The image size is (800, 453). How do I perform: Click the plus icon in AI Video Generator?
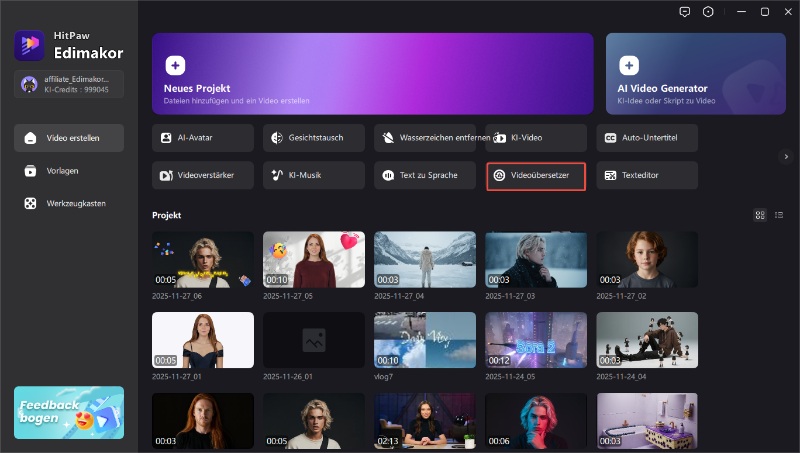tap(629, 65)
